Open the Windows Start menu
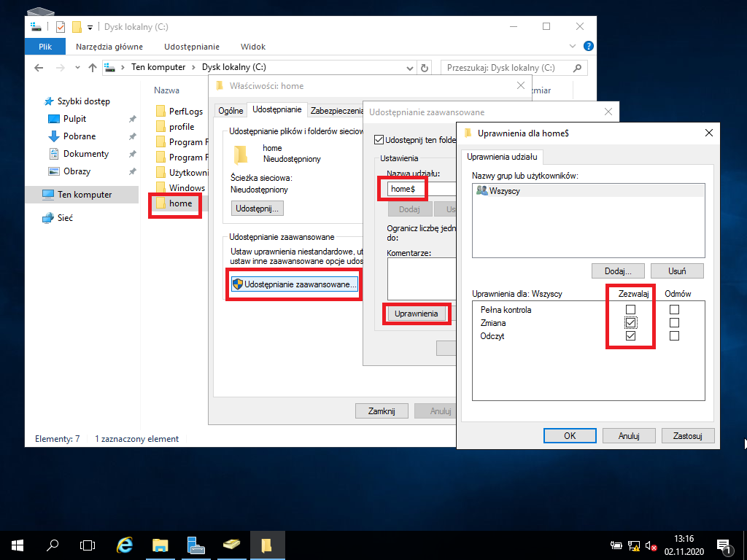The image size is (747, 560). [18, 545]
